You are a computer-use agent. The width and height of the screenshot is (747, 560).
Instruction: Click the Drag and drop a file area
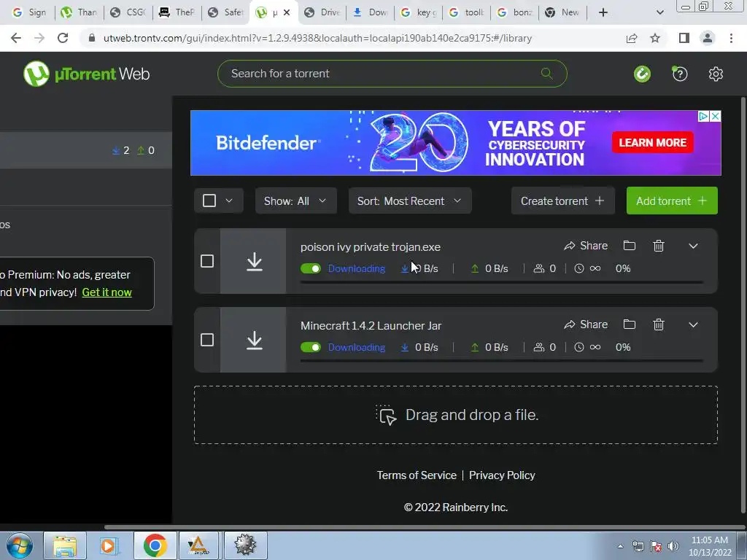[x=455, y=415]
